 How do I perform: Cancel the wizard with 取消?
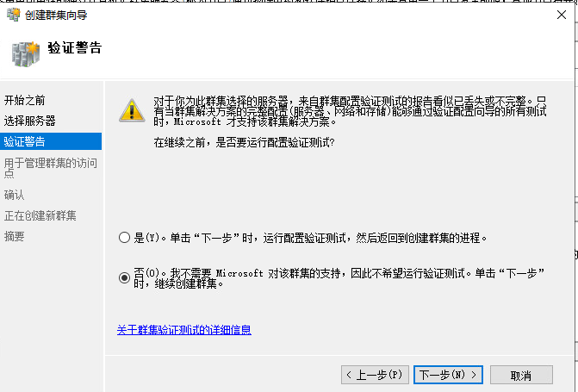tap(521, 375)
